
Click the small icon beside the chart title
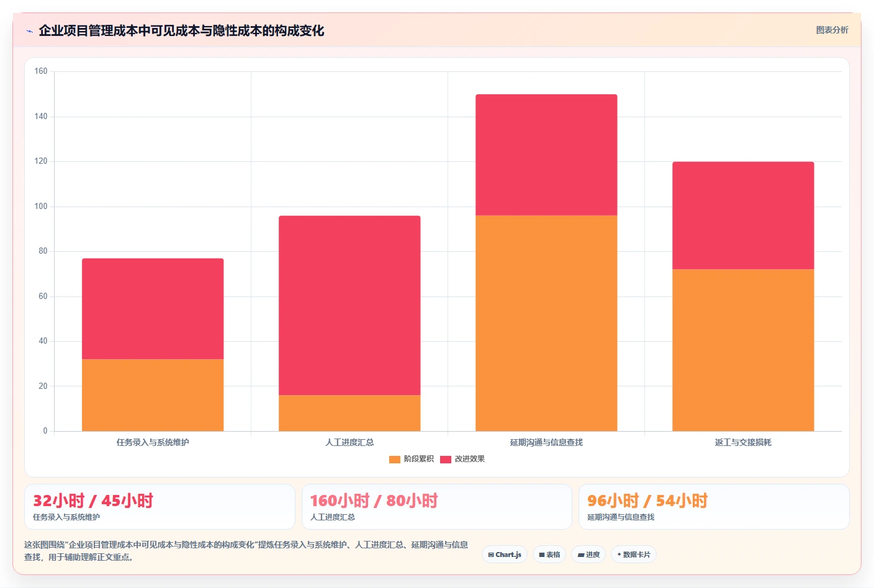(x=29, y=31)
